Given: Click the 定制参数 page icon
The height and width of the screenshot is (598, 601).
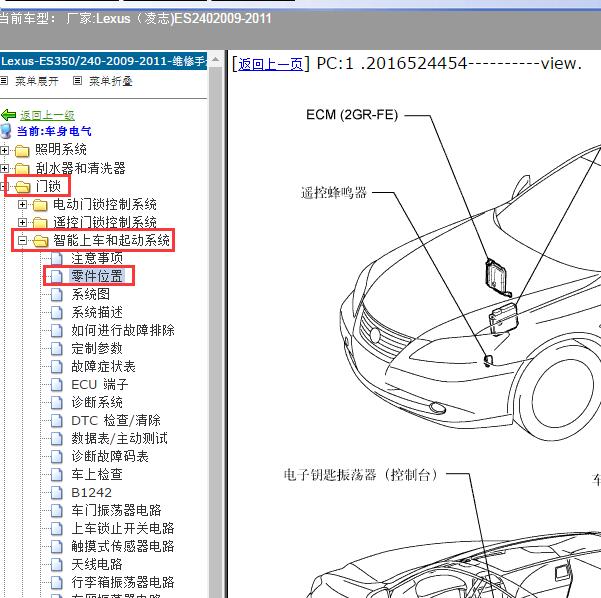Looking at the screenshot, I should pyautogui.click(x=57, y=348).
